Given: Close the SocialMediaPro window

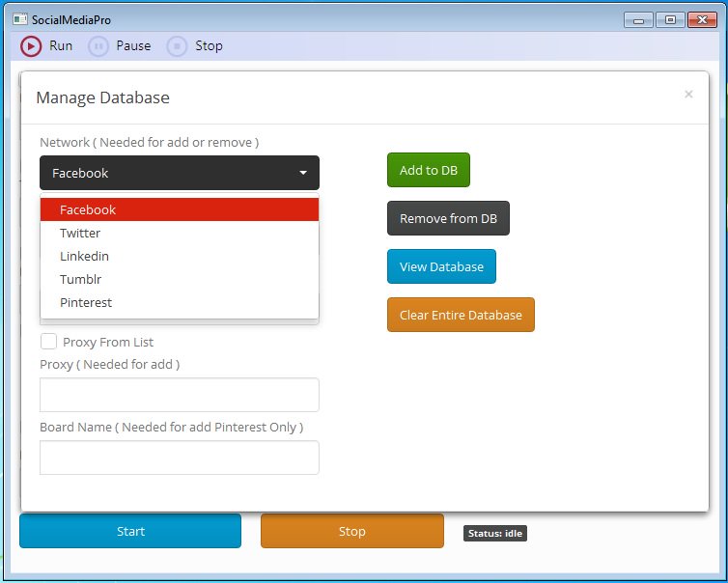Looking at the screenshot, I should pyautogui.click(x=702, y=20).
